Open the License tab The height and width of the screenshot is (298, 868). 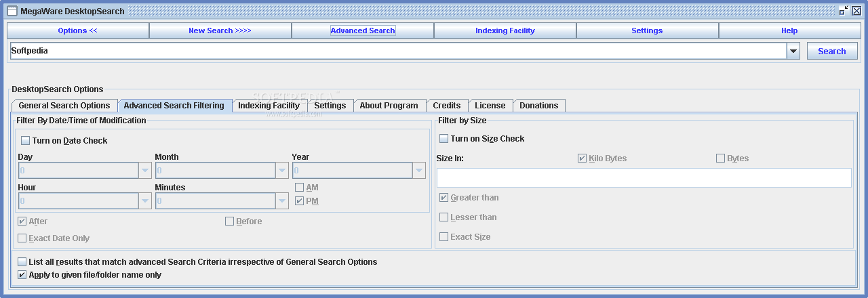[x=490, y=106]
